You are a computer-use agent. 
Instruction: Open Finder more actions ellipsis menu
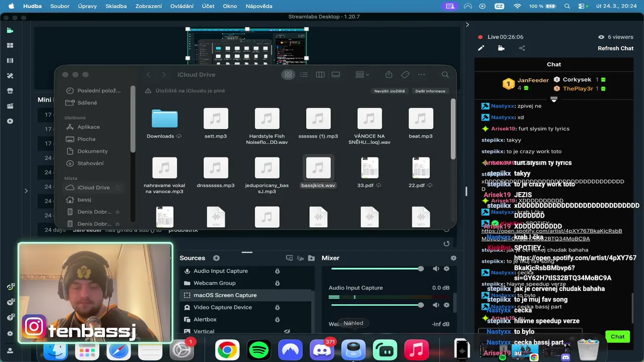[x=422, y=74]
